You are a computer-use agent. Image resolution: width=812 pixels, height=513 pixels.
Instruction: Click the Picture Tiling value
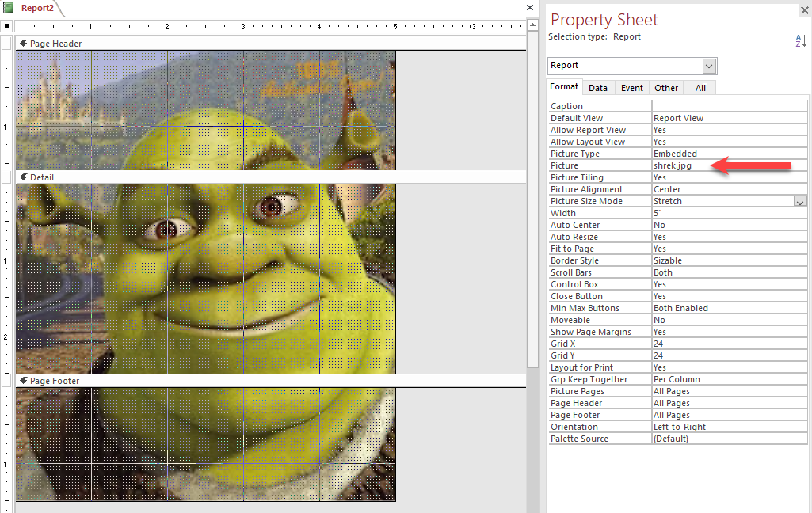click(729, 177)
